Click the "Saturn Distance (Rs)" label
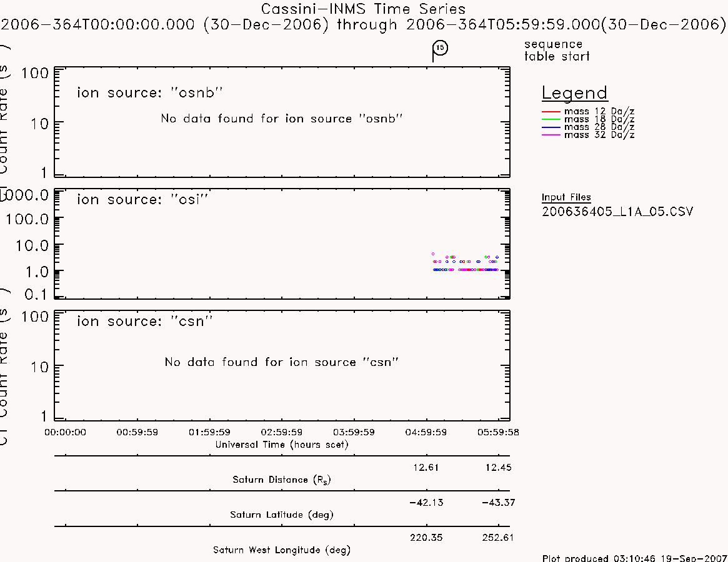Screen dimensions: 728x562 (x=281, y=480)
